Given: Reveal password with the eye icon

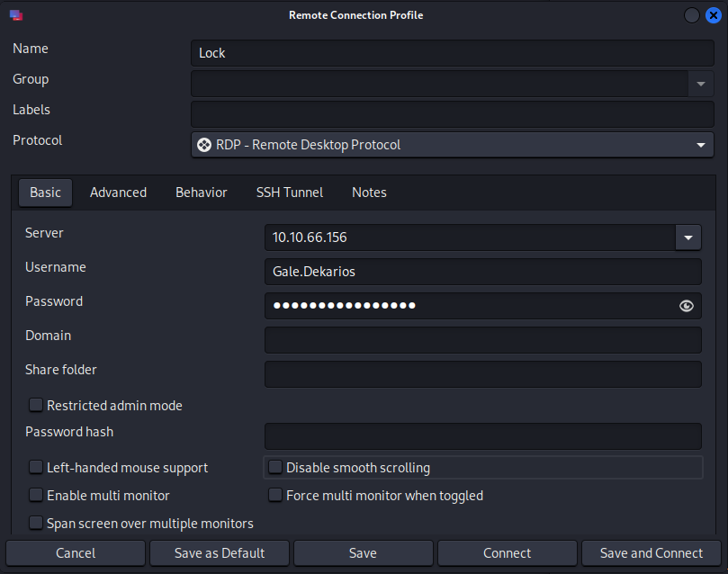Looking at the screenshot, I should coord(687,306).
